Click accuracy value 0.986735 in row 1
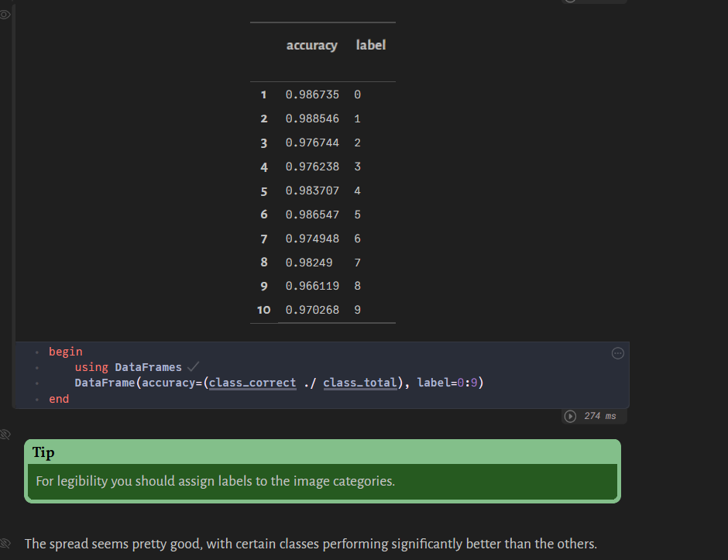This screenshot has width=728, height=560. (312, 94)
